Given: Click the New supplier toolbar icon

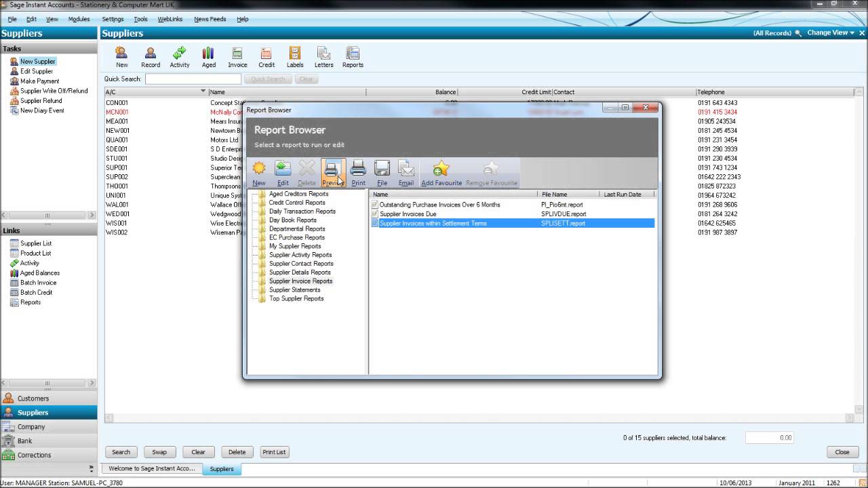Looking at the screenshot, I should pos(121,57).
